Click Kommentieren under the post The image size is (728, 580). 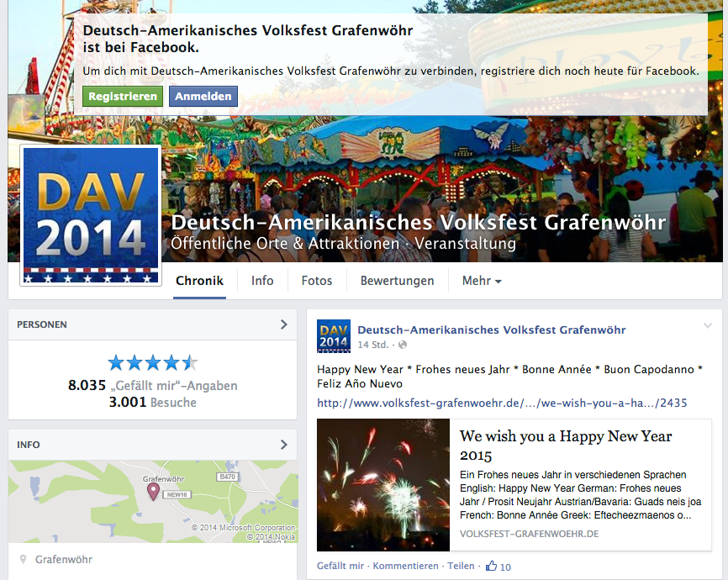click(x=405, y=566)
